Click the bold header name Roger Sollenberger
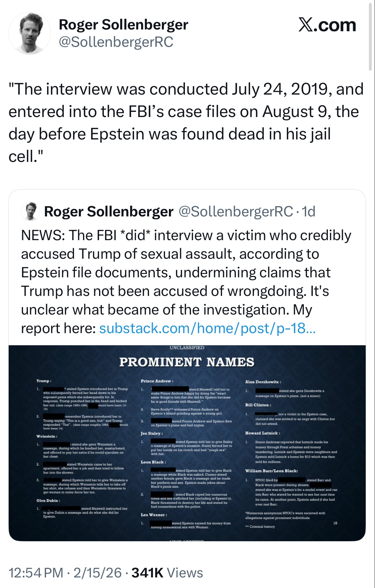This screenshot has width=375, height=588. point(123,25)
